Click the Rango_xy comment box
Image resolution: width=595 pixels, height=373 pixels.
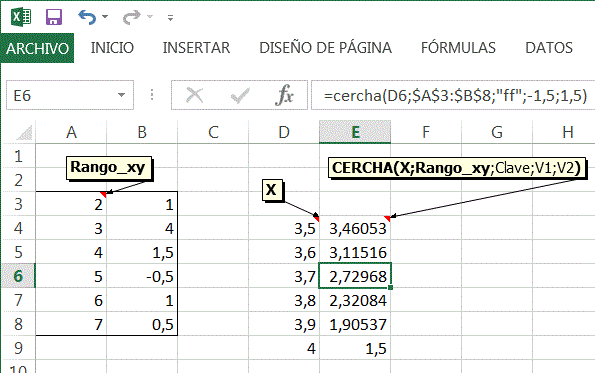point(109,167)
